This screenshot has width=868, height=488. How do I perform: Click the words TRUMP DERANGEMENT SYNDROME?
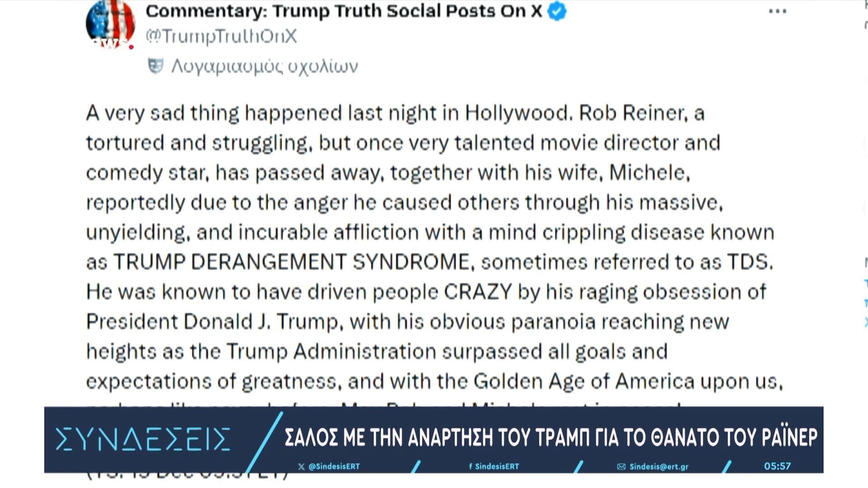[x=291, y=262]
